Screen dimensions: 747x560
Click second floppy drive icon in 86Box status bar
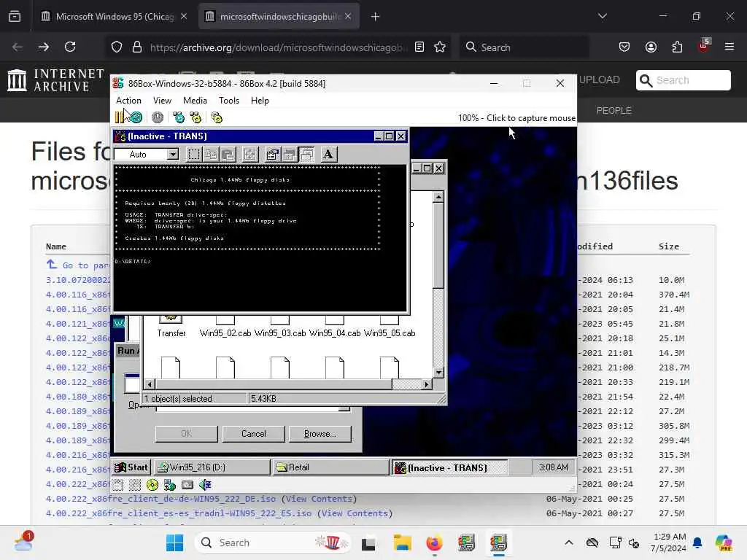tap(135, 485)
